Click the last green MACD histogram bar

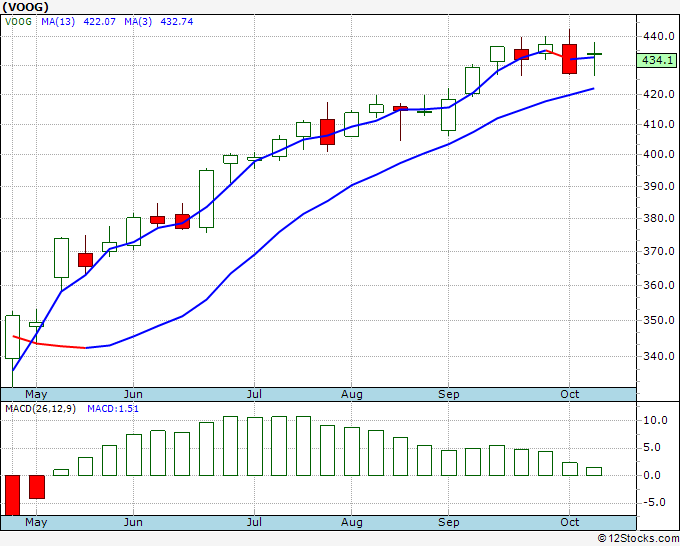coord(594,471)
